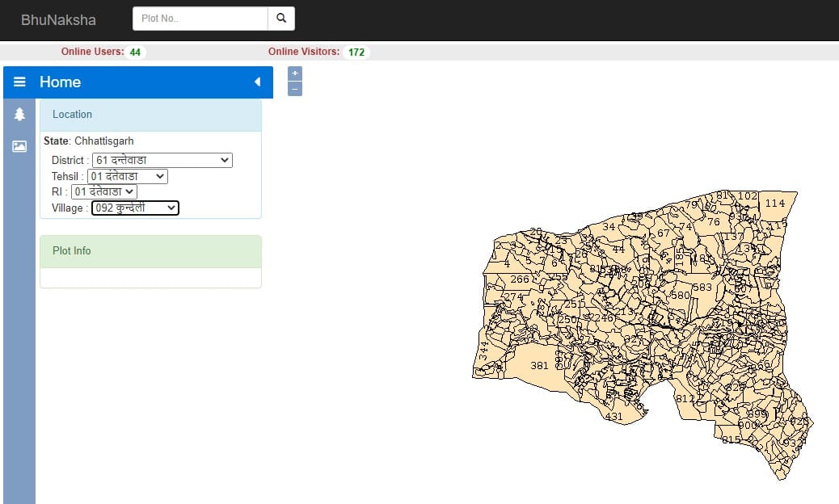Viewport: 839px width, 504px height.
Task: Expand the Tehsil dropdown
Action: tap(127, 176)
